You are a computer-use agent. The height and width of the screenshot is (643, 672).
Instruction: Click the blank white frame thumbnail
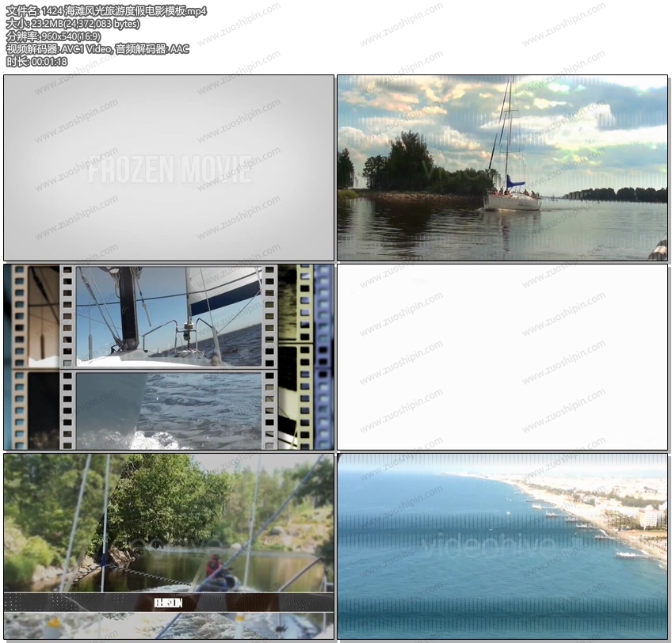coord(502,356)
